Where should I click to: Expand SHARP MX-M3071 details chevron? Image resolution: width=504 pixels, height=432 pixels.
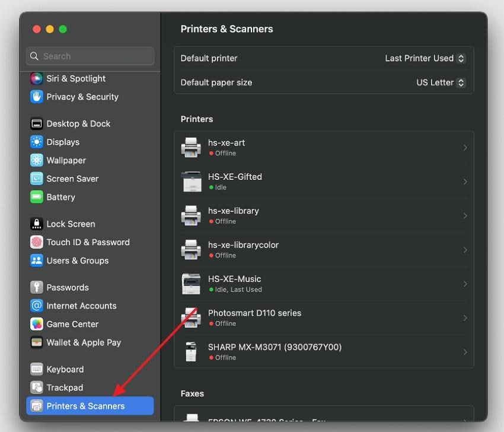click(465, 352)
